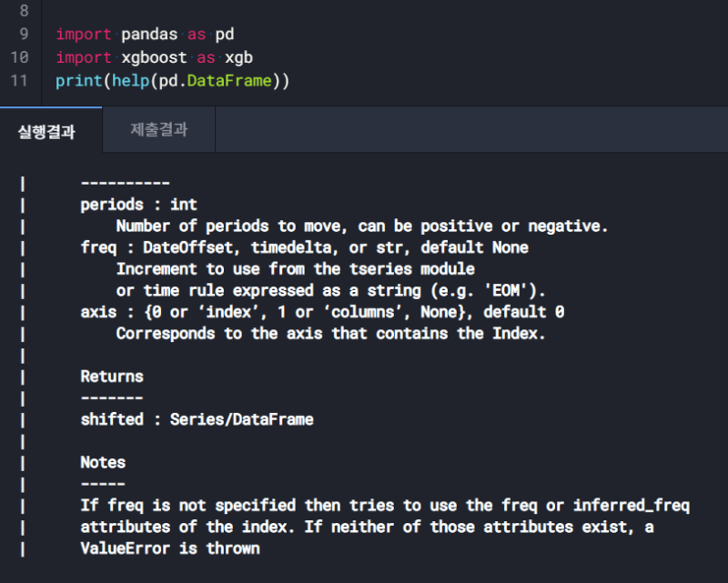Click the pd alias on line 9

(x=225, y=35)
